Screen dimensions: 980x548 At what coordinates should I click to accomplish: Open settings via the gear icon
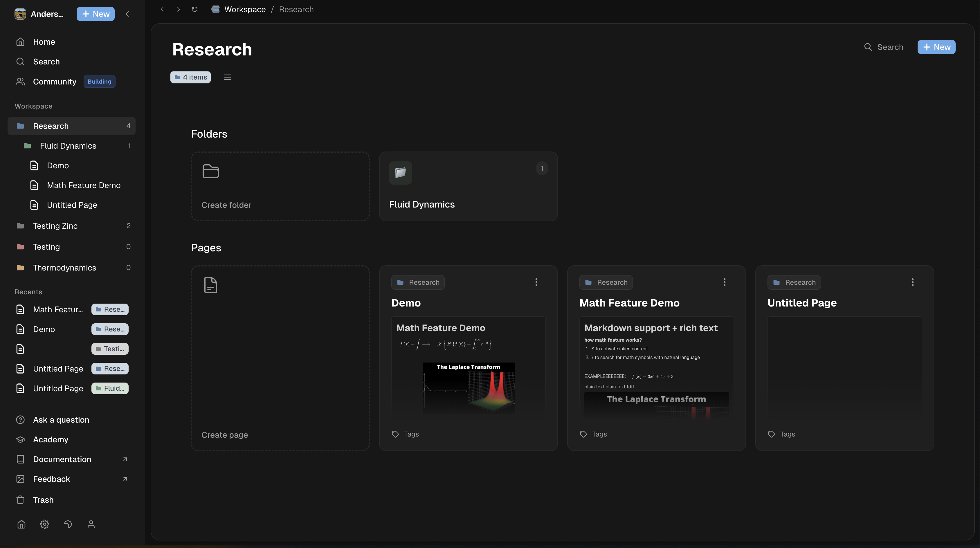(x=44, y=524)
